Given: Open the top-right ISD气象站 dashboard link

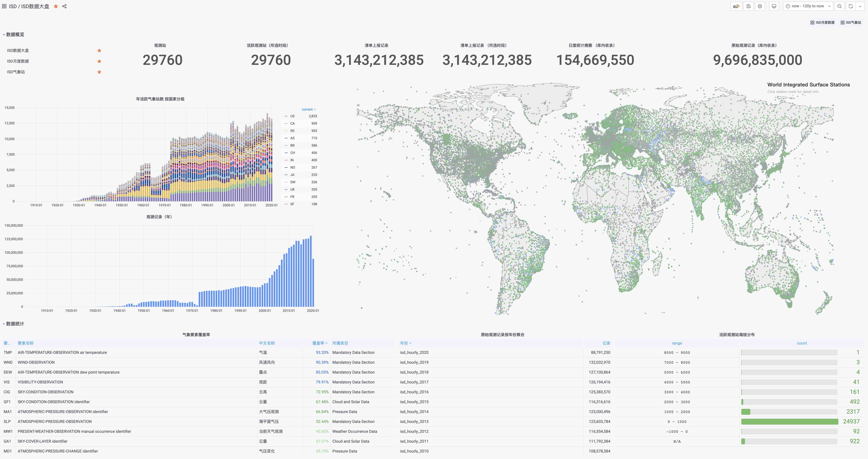Looking at the screenshot, I should point(851,23).
